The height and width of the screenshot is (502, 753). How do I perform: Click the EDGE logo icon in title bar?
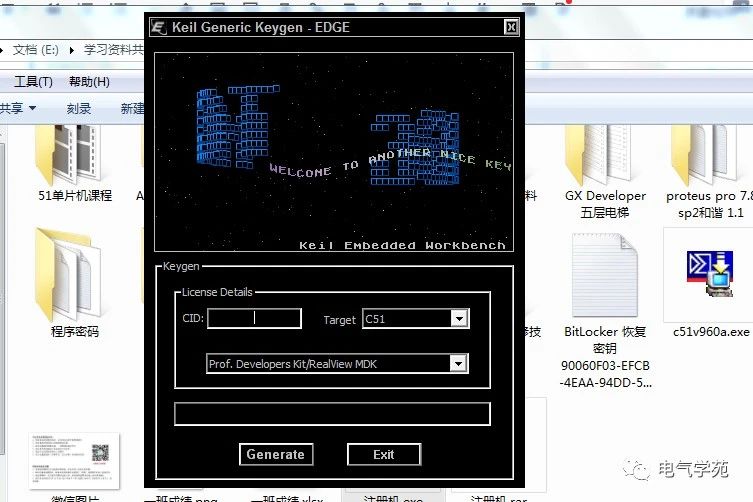[158, 27]
